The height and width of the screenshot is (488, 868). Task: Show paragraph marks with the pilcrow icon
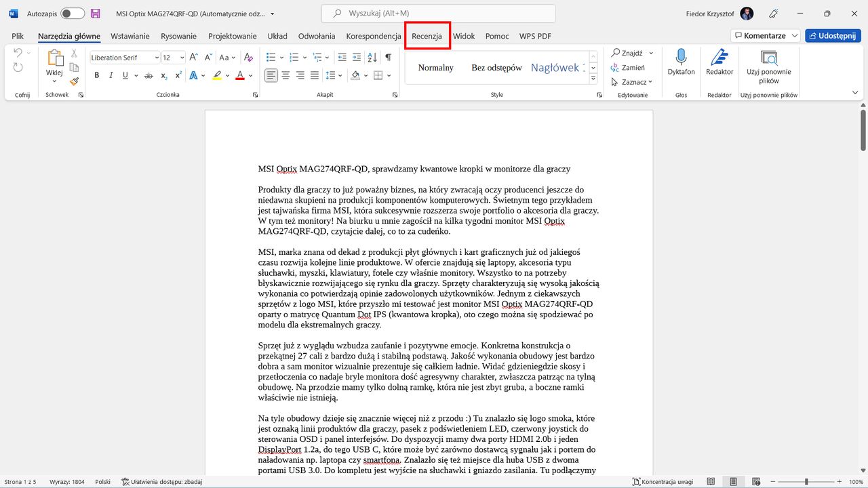[x=389, y=58]
